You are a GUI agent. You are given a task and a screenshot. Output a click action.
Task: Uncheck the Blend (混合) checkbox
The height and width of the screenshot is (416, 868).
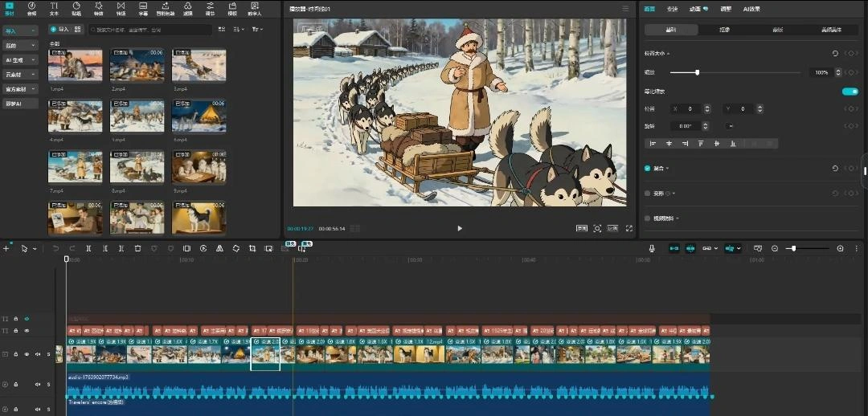[648, 169]
